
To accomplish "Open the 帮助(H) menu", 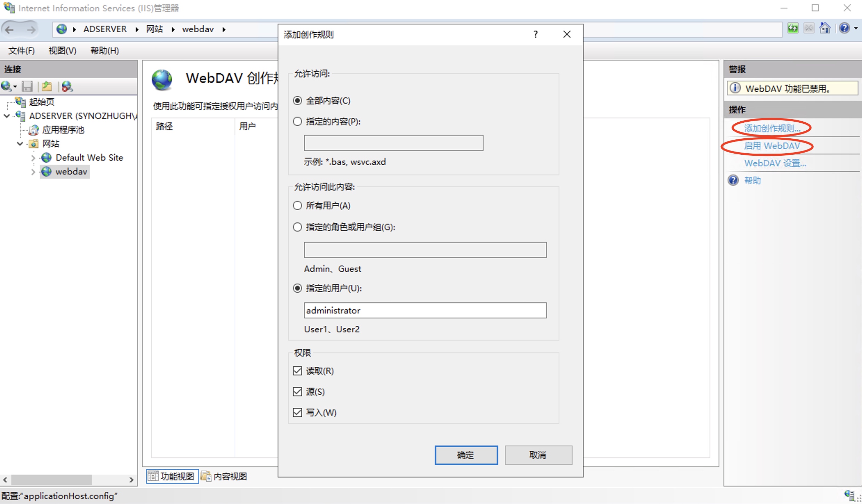I will tap(105, 51).
